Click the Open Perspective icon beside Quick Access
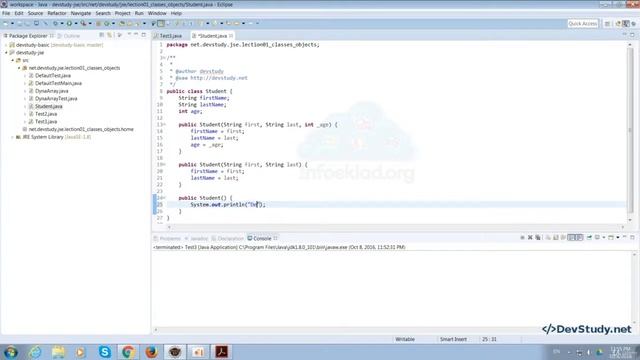Screen dimensions: 640x360 [x=607, y=24]
